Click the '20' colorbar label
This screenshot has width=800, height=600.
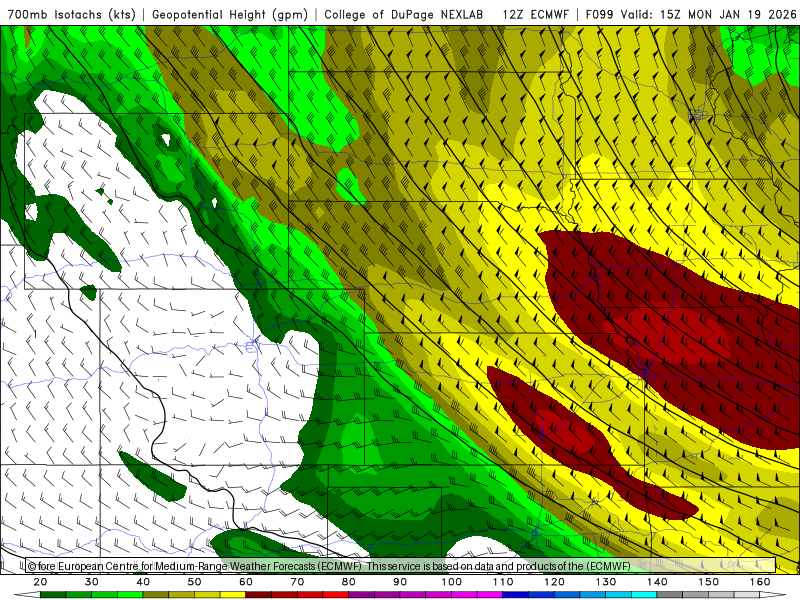(x=40, y=582)
